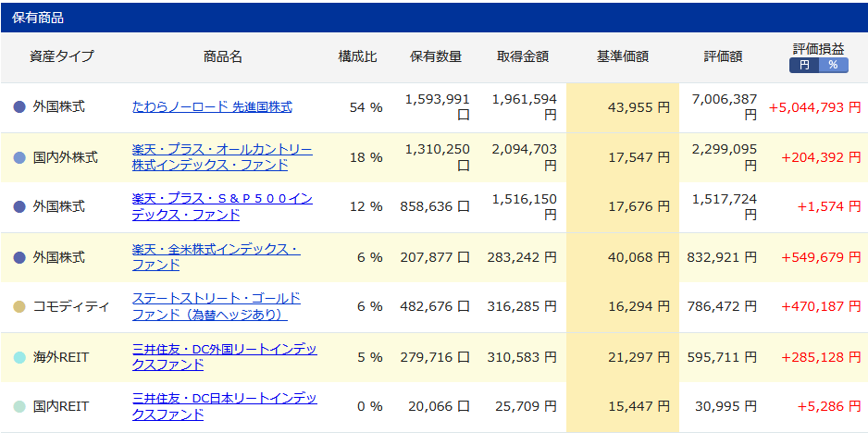
Task: Click the +470,187 円 profit value
Action: coord(821,307)
